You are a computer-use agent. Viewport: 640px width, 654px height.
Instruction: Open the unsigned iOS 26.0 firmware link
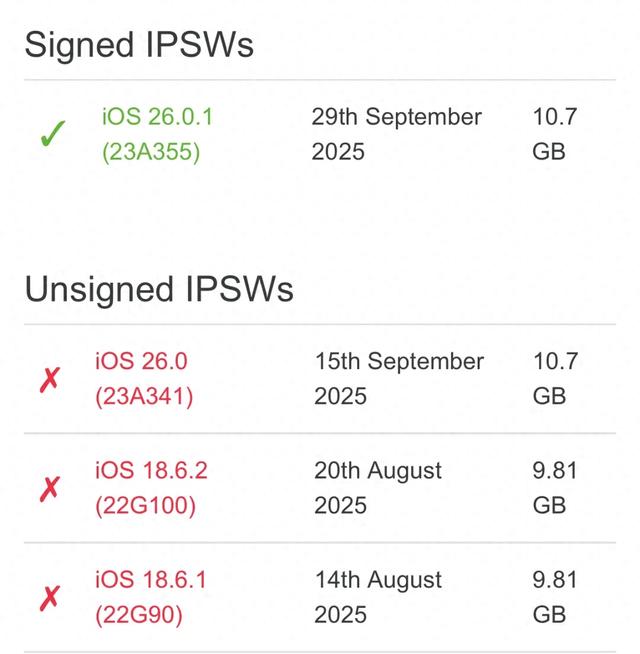coord(141,361)
